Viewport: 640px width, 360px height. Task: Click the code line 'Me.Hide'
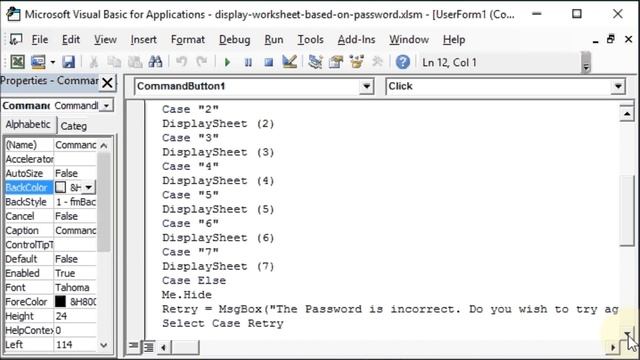[x=187, y=295]
